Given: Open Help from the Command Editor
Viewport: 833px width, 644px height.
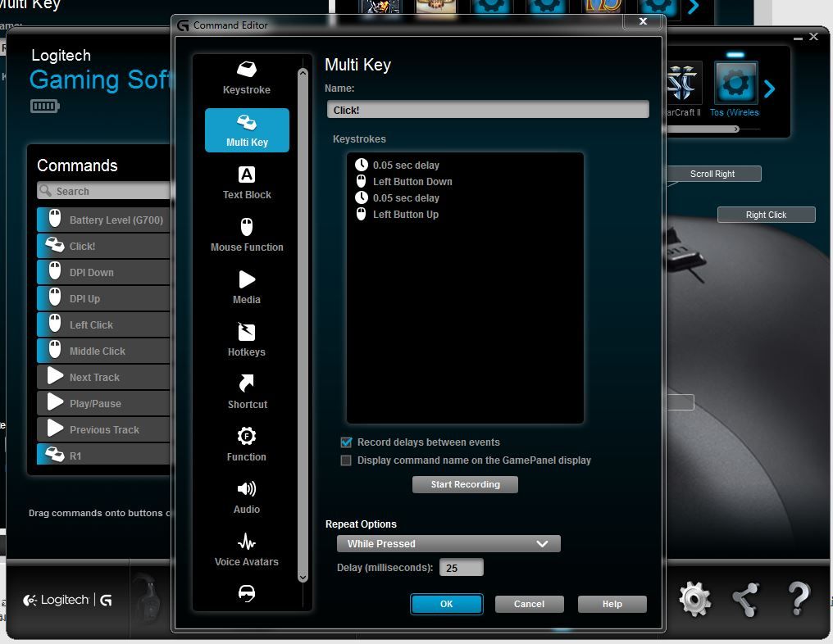Looking at the screenshot, I should 612,604.
